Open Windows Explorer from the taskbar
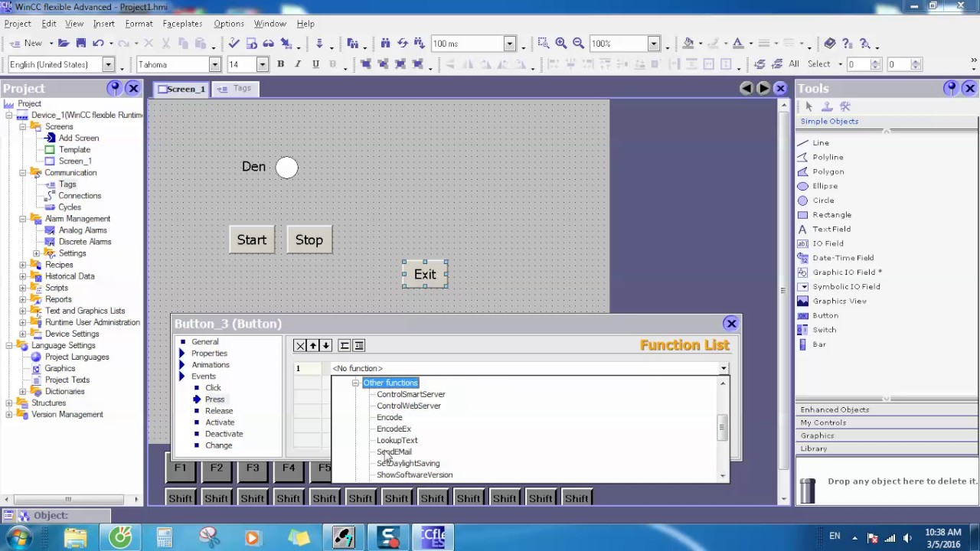Image resolution: width=980 pixels, height=551 pixels. [77, 537]
